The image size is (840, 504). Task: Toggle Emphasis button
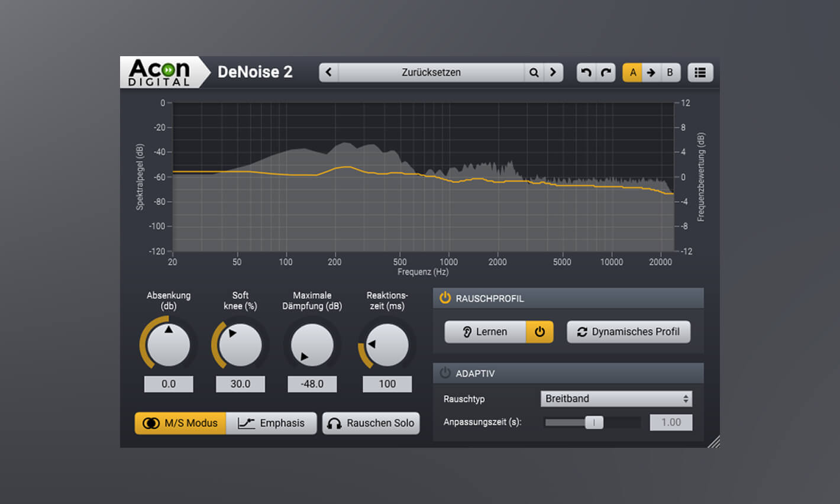[272, 423]
